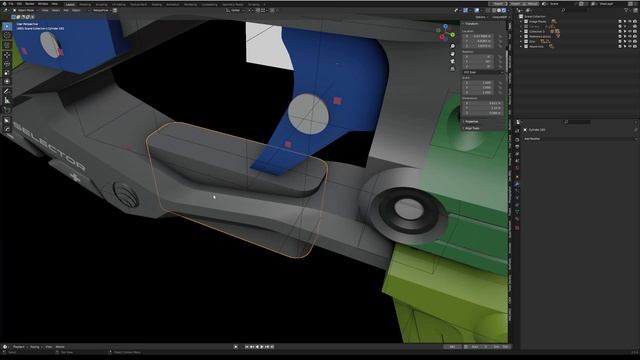This screenshot has height=360, width=640.
Task: Open the timeline Marker menu
Action: coord(60,347)
